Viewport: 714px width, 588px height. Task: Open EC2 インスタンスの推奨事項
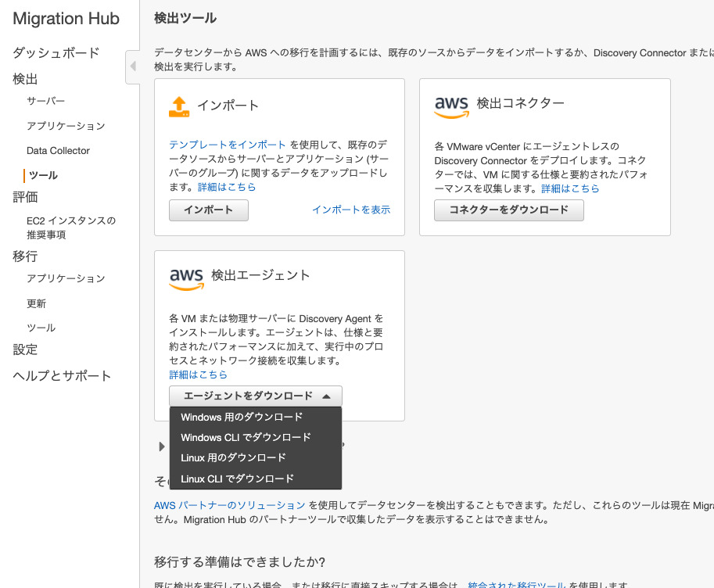[71, 228]
